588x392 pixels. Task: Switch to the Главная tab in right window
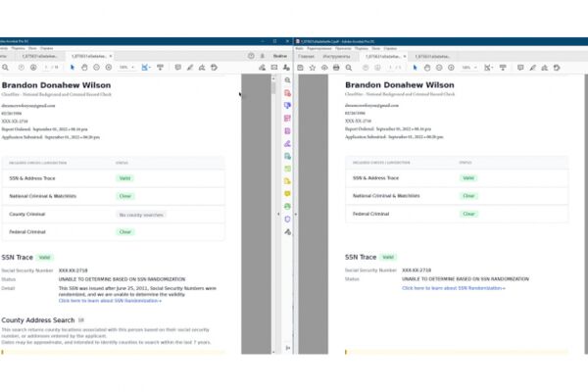tap(306, 56)
